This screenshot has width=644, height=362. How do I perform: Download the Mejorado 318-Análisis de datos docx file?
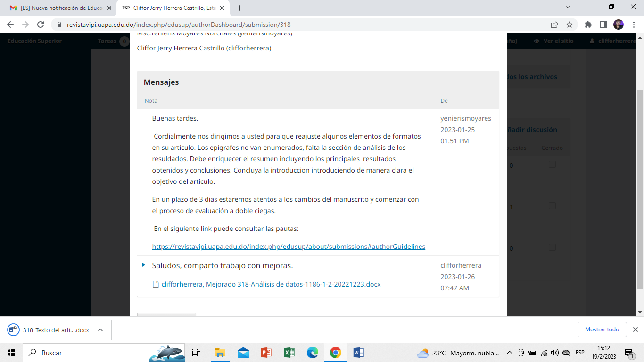(x=271, y=284)
